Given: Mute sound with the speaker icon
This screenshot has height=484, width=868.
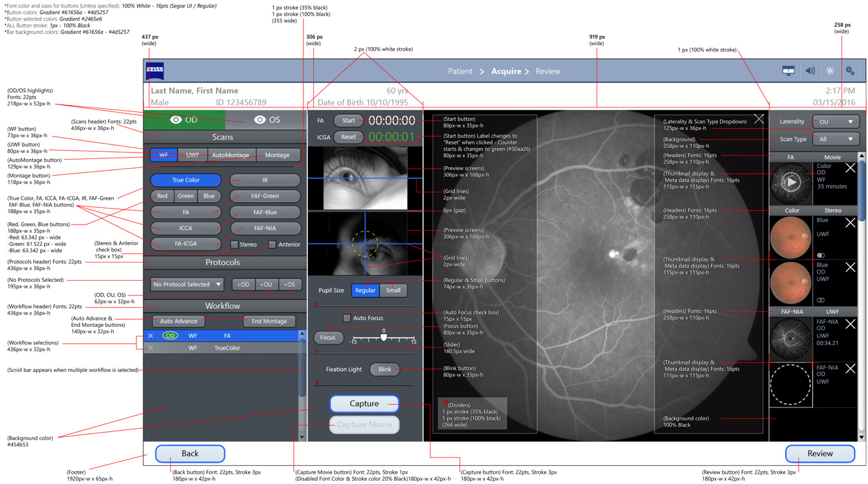Looking at the screenshot, I should (810, 71).
